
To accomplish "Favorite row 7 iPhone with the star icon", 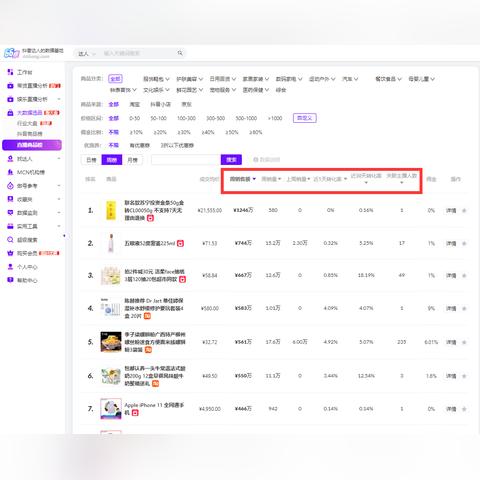I will (464, 409).
